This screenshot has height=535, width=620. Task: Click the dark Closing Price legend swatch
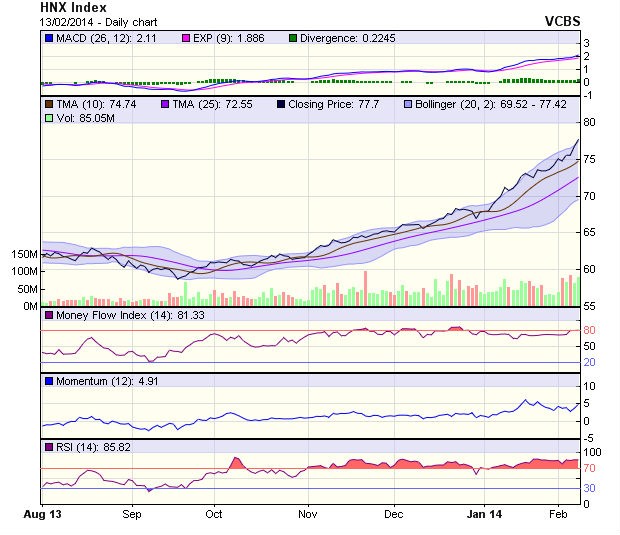pos(281,103)
